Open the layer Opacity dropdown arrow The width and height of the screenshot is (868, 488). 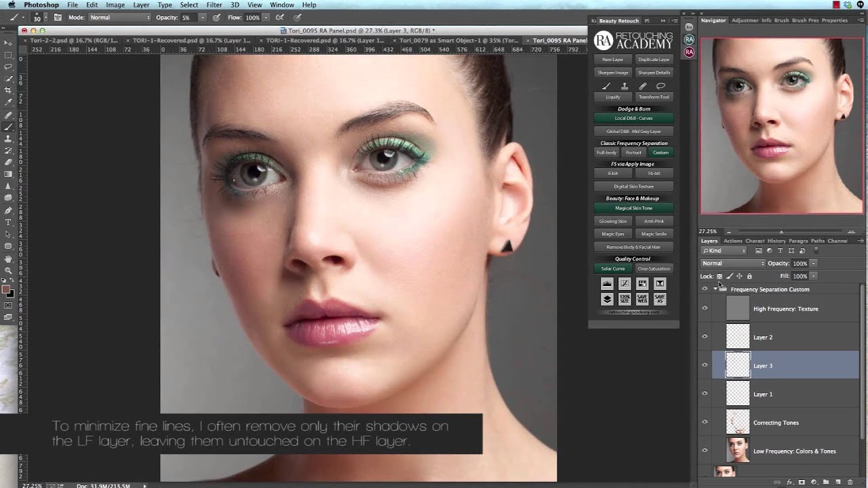pos(814,263)
